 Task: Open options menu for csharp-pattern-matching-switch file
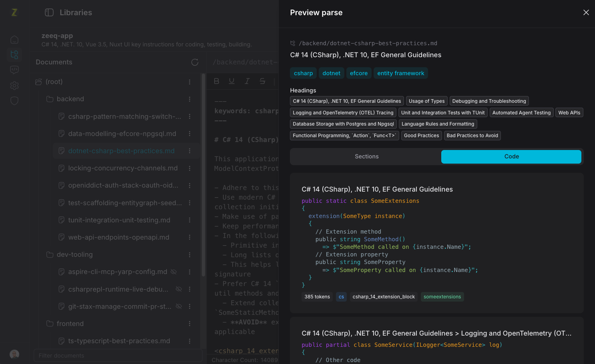click(x=190, y=116)
